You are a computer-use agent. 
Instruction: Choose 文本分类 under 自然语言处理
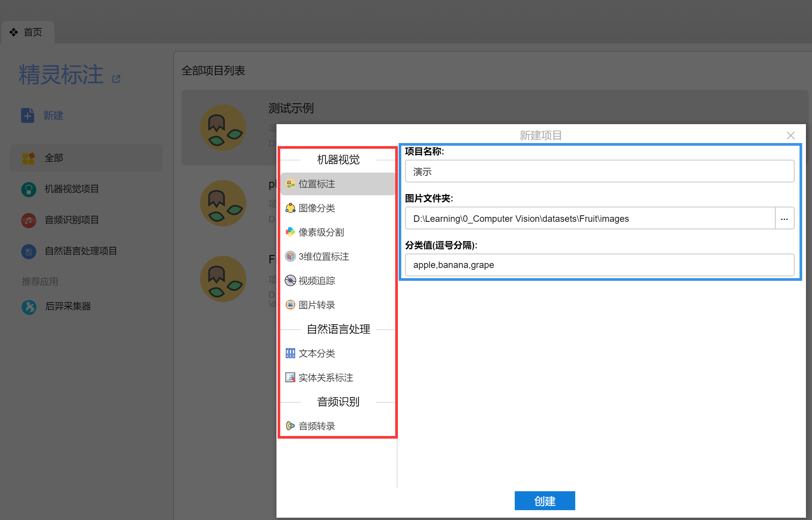(x=316, y=353)
